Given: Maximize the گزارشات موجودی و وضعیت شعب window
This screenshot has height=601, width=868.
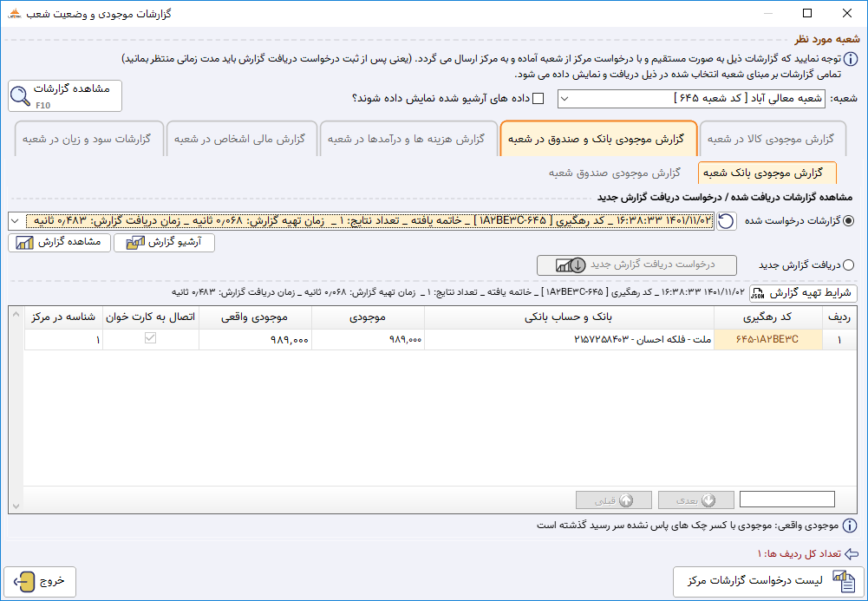Looking at the screenshot, I should (807, 13).
